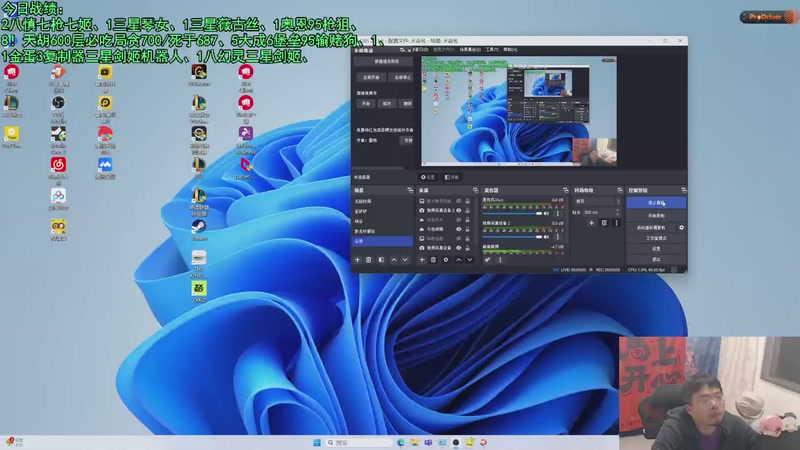Screen dimensions: 800x450
Task: Open scene filters in the Scenes panel footer
Action: click(381, 260)
